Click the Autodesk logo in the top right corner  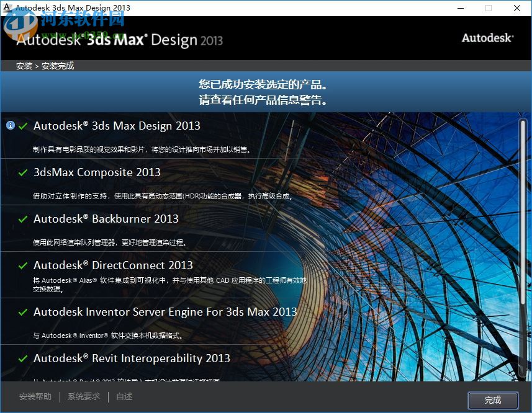(x=487, y=38)
